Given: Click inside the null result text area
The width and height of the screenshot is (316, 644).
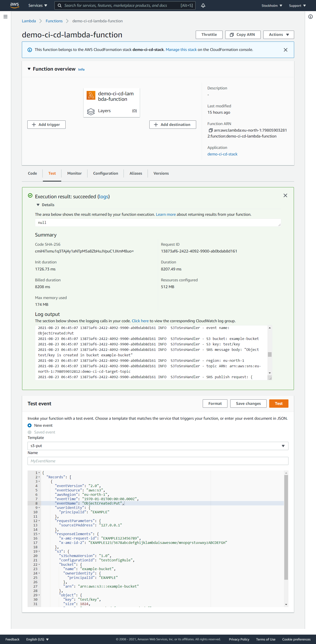Looking at the screenshot, I should pyautogui.click(x=158, y=223).
